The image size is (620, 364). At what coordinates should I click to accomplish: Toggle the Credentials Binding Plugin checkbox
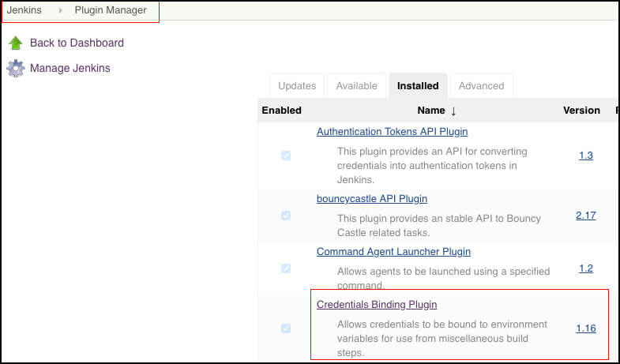point(286,328)
